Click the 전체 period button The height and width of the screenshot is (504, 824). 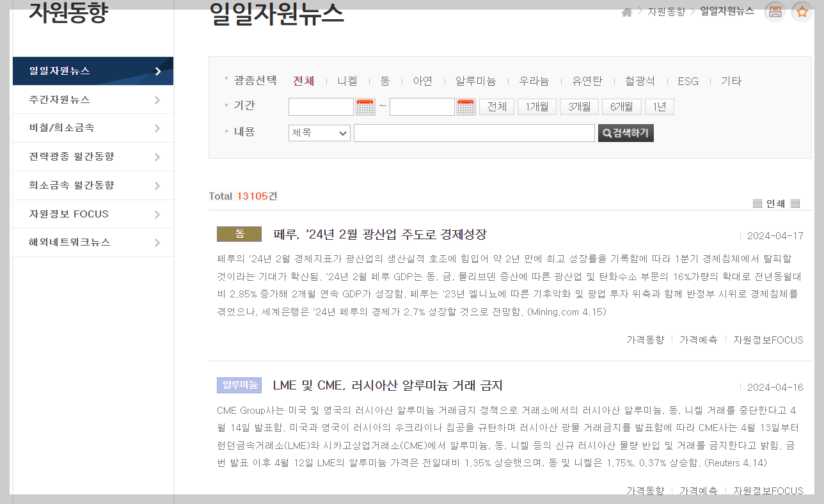(497, 107)
